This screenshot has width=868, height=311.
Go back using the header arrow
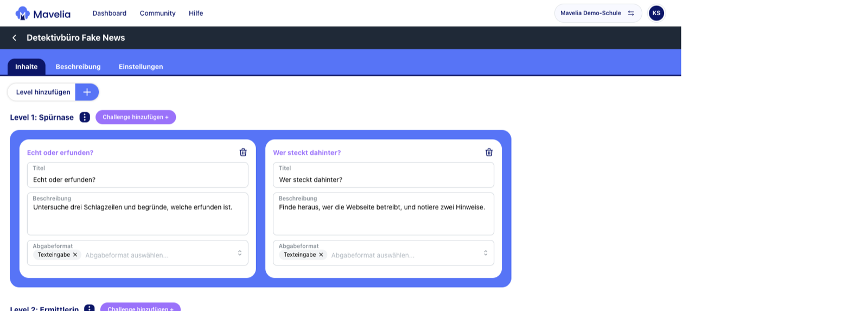coord(15,37)
